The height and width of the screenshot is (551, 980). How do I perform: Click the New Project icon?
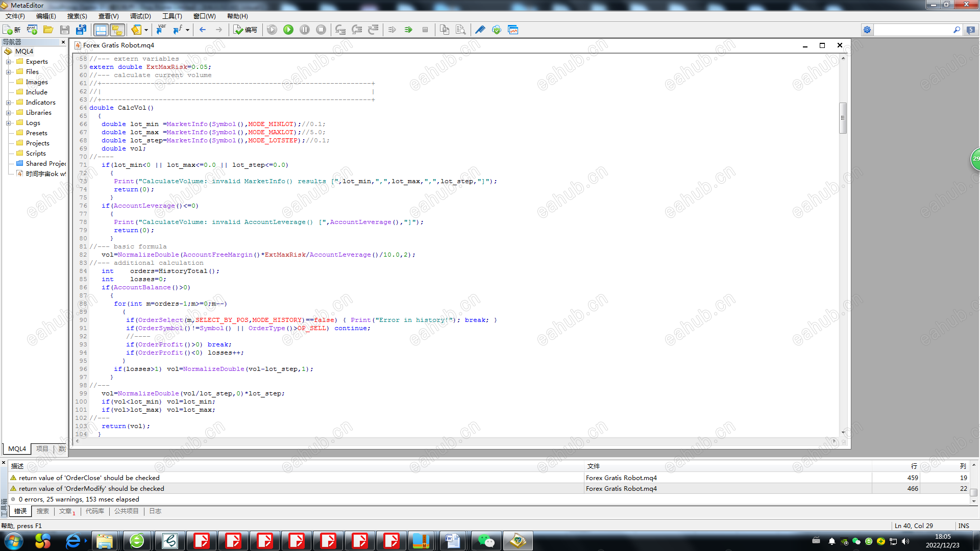(x=32, y=30)
